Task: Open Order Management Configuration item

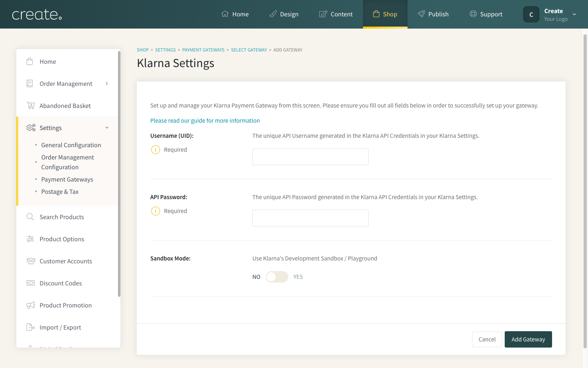Action: 68,162
